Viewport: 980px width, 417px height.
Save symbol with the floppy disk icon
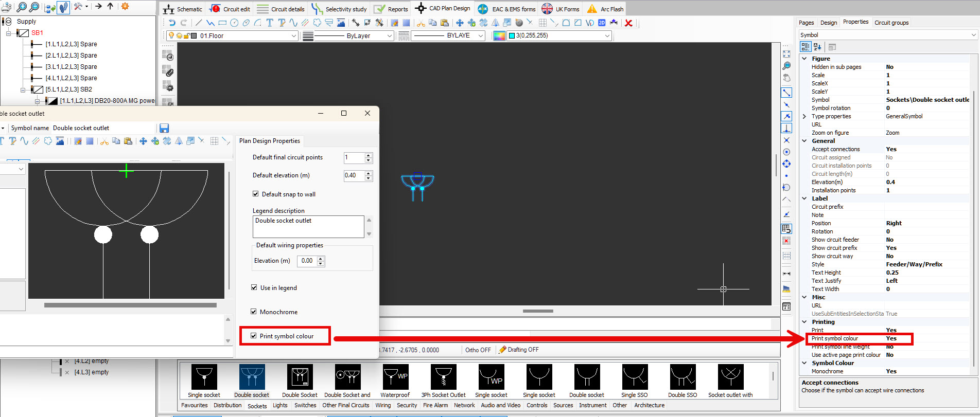(x=164, y=128)
